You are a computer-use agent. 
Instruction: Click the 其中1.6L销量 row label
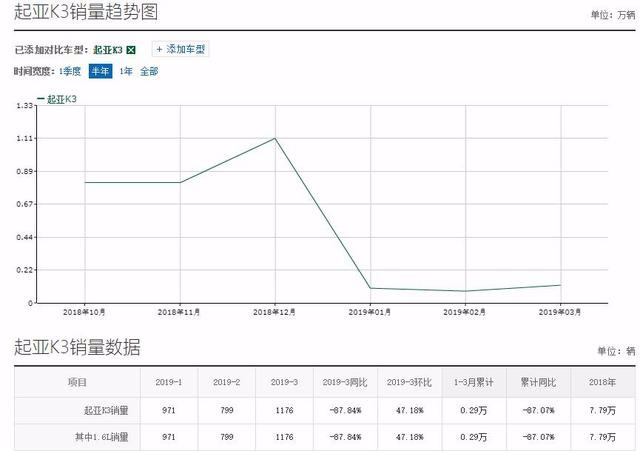[102, 437]
